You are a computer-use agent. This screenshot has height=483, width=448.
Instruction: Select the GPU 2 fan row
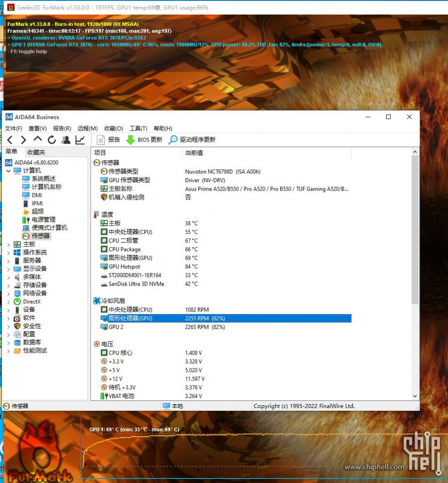tap(226, 327)
